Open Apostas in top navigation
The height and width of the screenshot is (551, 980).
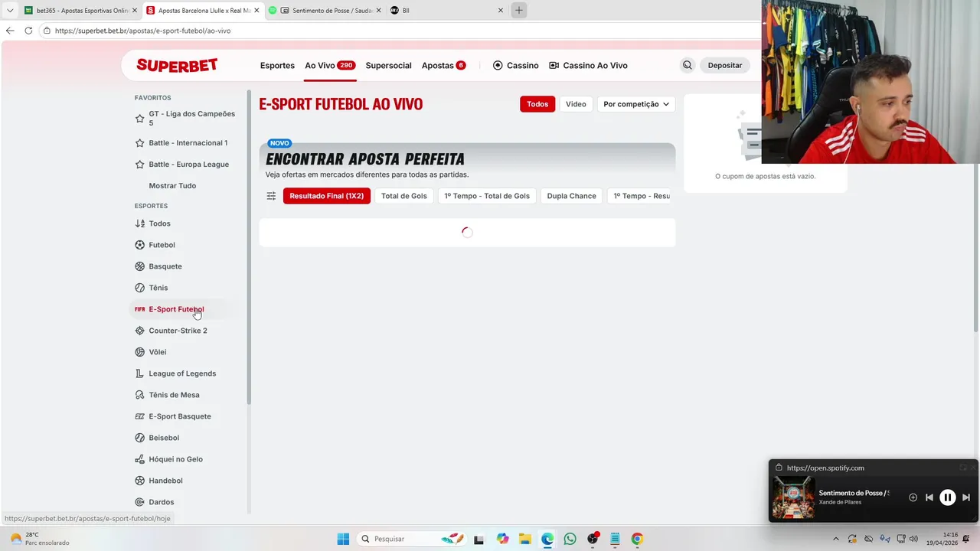click(x=443, y=66)
